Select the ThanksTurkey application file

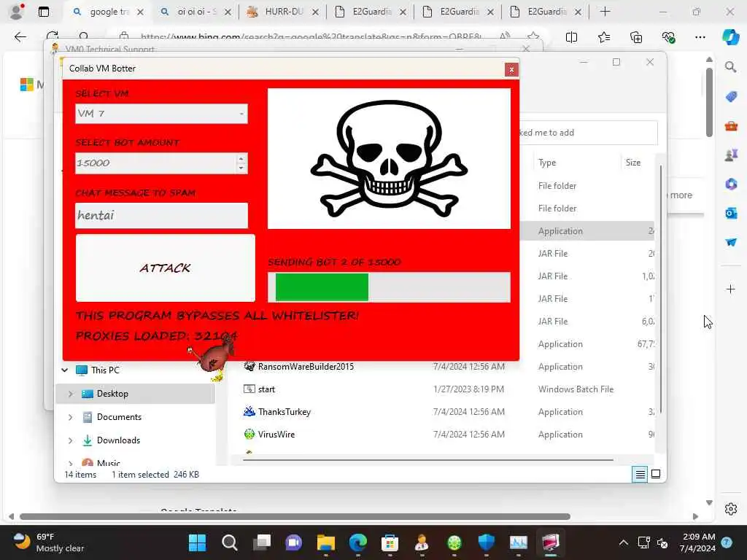pyautogui.click(x=284, y=412)
